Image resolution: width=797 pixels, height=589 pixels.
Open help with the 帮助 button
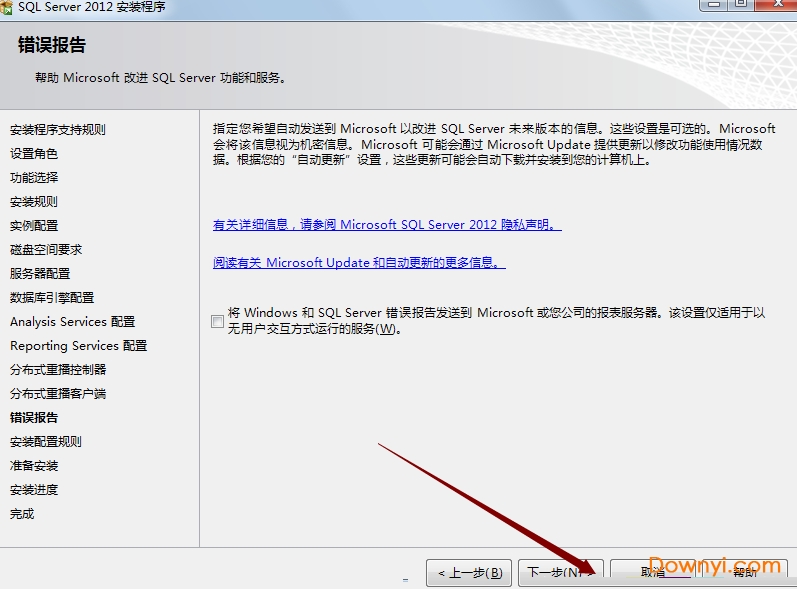[744, 573]
